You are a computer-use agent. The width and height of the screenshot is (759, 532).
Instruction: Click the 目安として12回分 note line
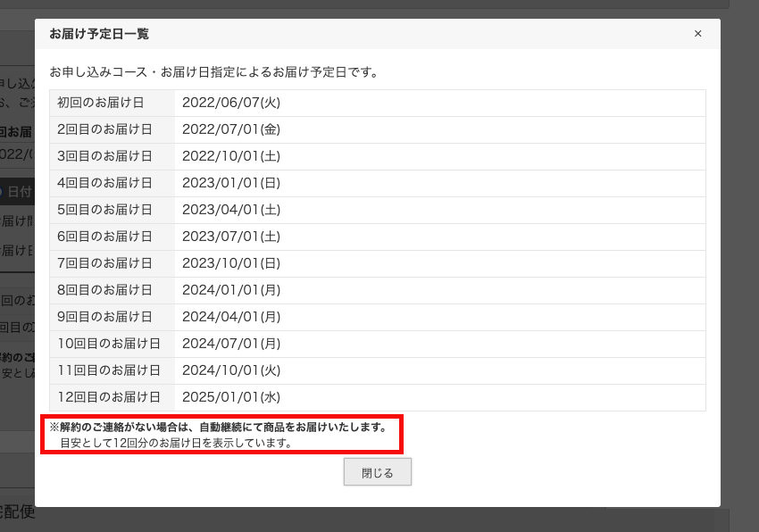[176, 443]
